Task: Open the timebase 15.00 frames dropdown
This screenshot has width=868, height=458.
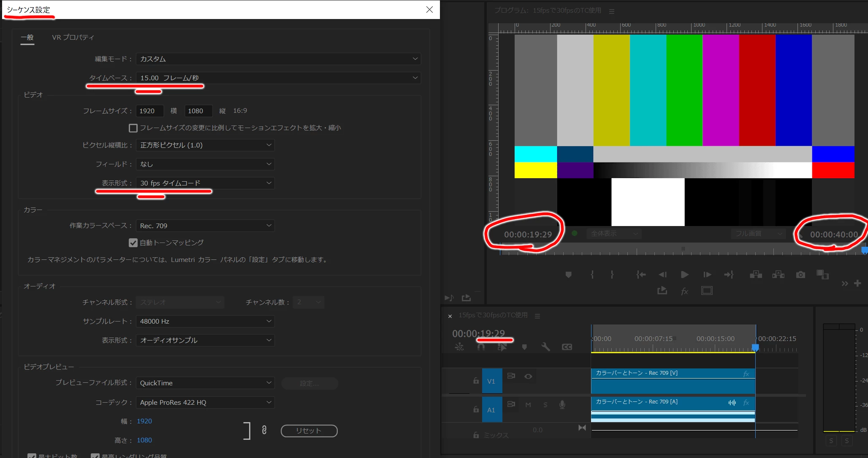Action: click(278, 78)
